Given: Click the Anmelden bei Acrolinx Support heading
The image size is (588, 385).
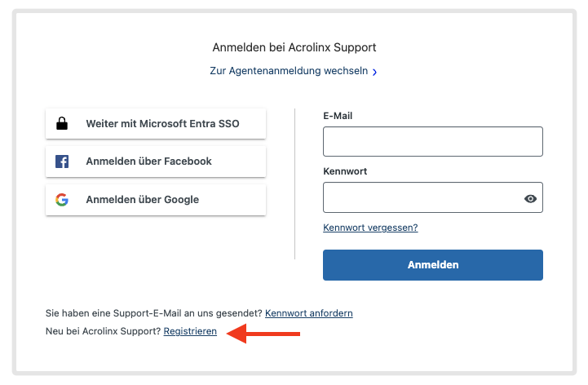Looking at the screenshot, I should 294,47.
